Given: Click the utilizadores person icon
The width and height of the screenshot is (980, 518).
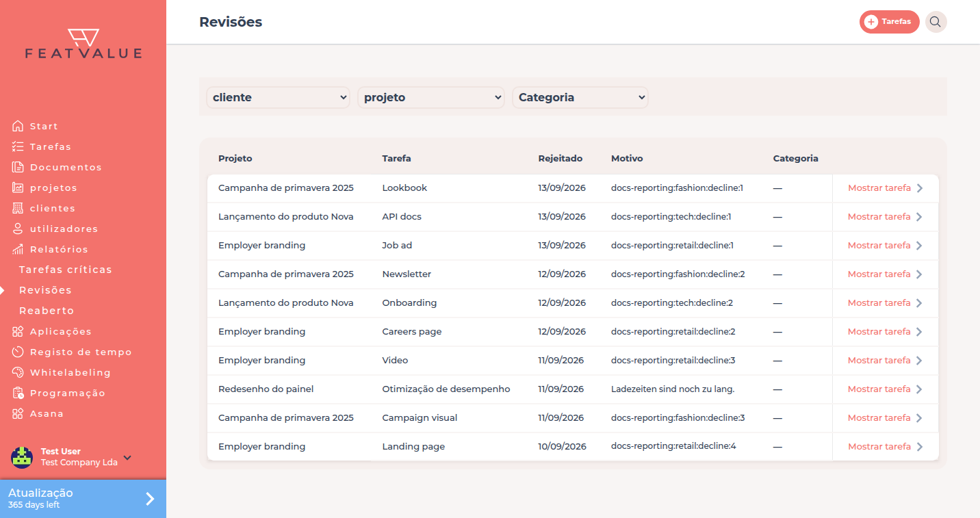Looking at the screenshot, I should 18,229.
